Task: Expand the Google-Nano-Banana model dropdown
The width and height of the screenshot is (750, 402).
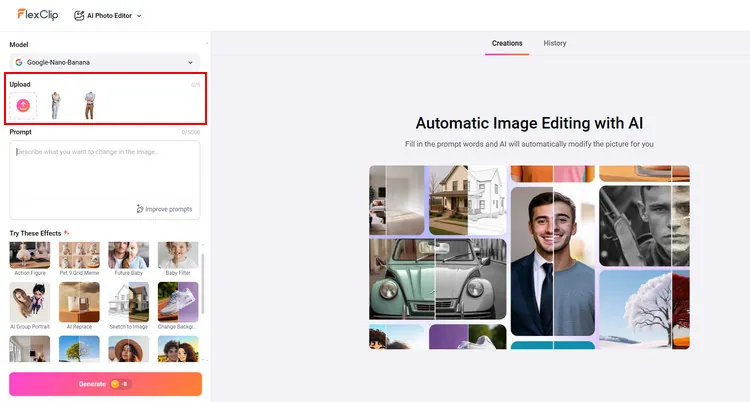Action: click(104, 62)
